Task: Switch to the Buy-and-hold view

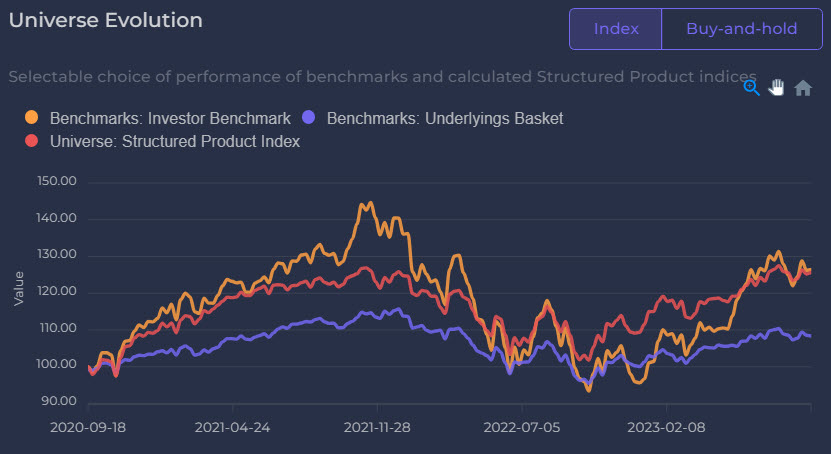Action: coord(741,29)
